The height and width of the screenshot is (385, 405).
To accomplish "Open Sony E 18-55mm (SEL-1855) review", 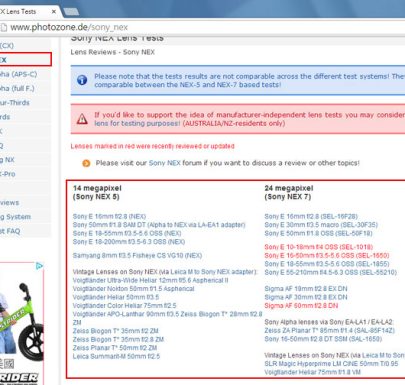I will (x=327, y=264).
